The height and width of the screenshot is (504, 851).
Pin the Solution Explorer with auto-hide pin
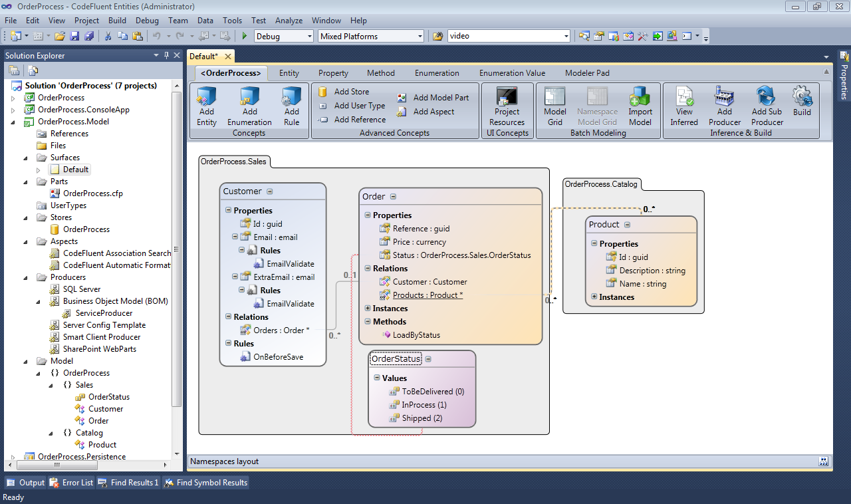(x=166, y=55)
